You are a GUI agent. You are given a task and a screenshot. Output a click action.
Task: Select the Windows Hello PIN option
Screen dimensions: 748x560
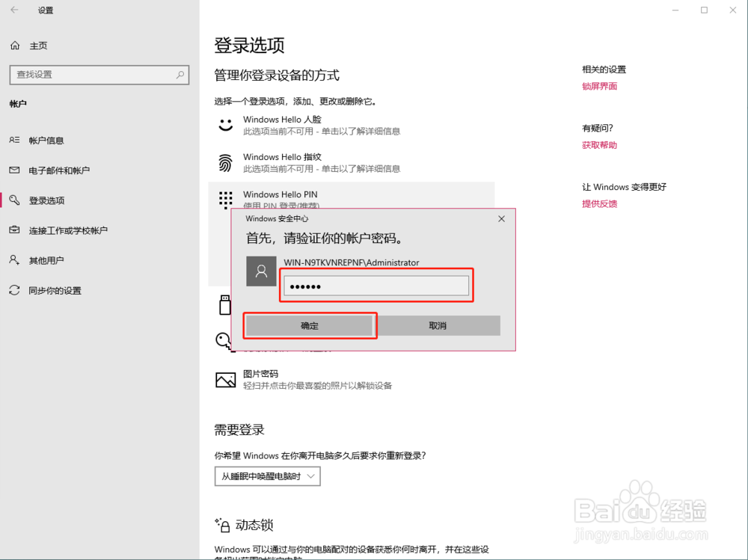pos(352,196)
